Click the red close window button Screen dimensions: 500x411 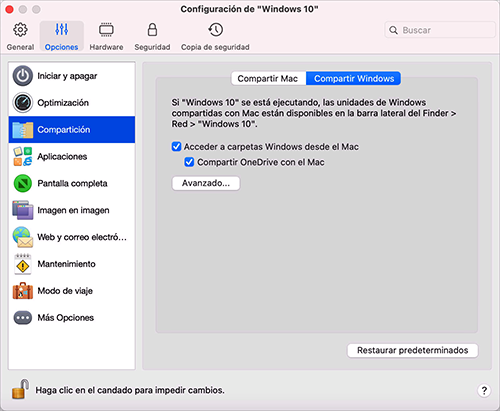[x=10, y=9]
